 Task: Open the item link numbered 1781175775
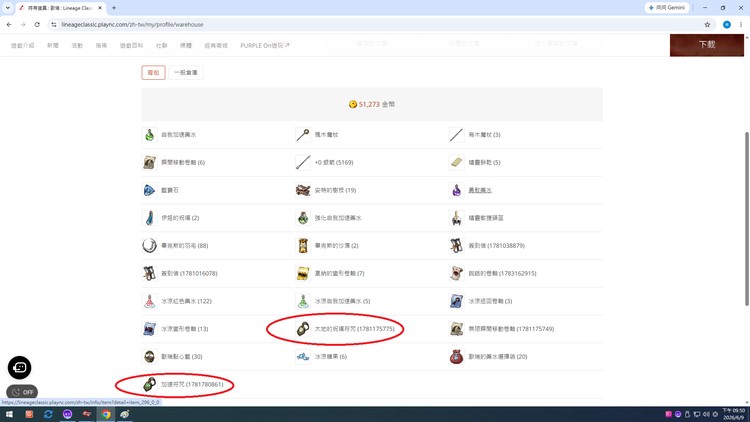[354, 329]
